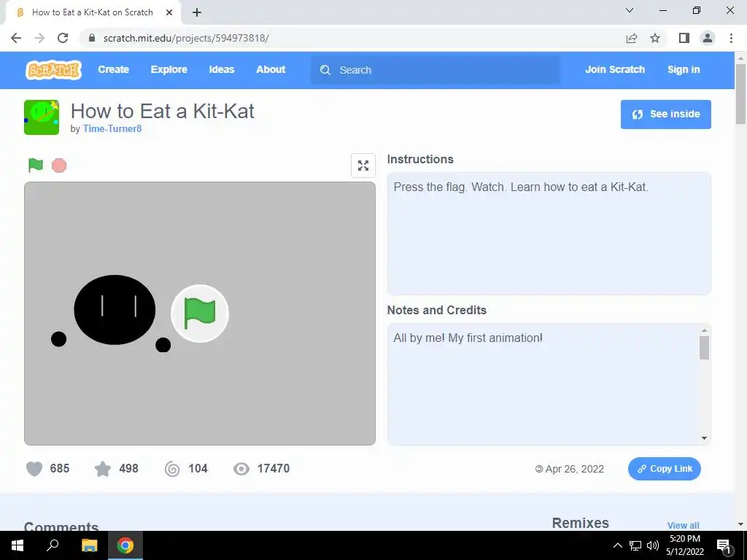Go back with the browser back arrow
The width and height of the screenshot is (747, 560).
coord(16,38)
